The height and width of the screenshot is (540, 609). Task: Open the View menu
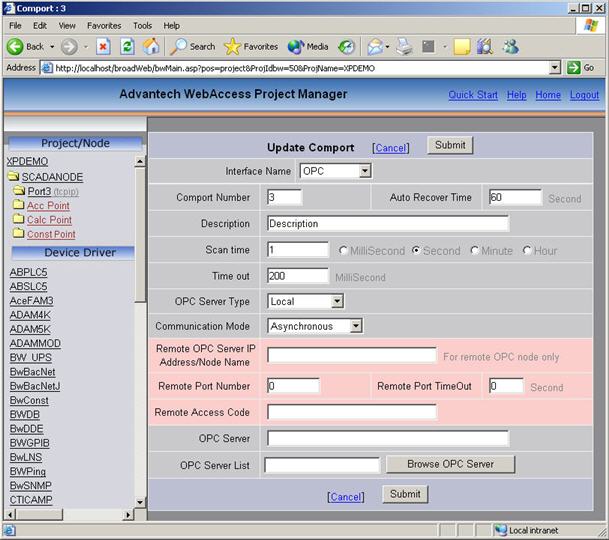[67, 26]
